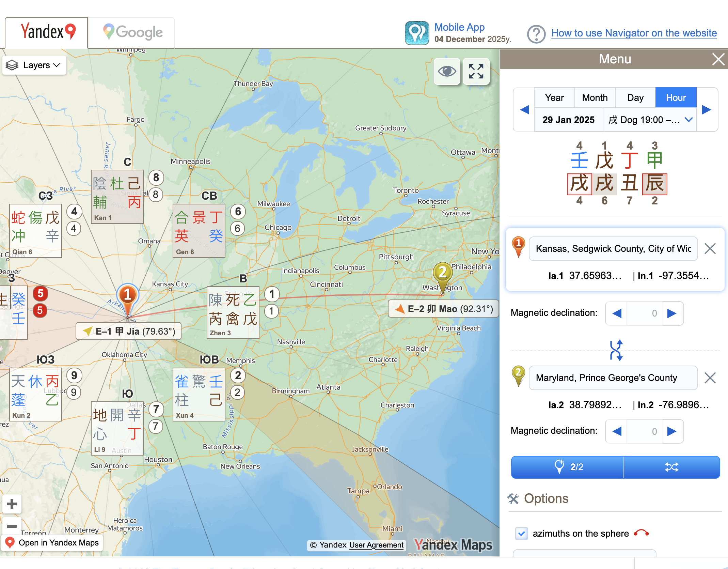This screenshot has height=569, width=728.
Task: Click Open in Yandex Maps button
Action: tap(52, 542)
